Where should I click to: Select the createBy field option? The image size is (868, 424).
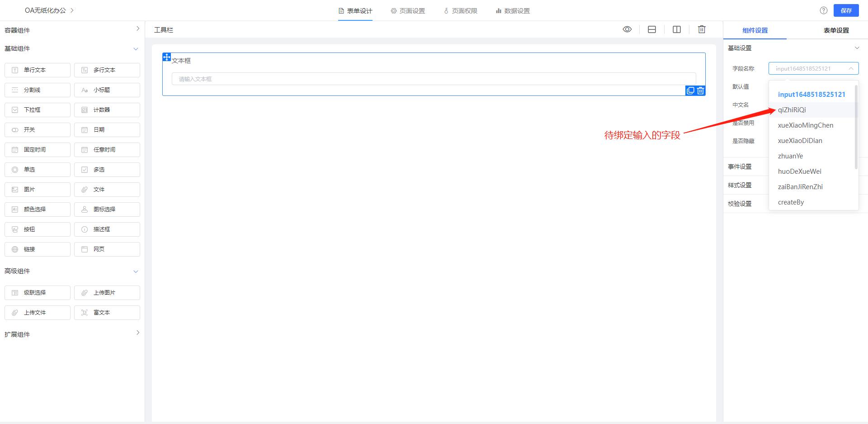point(811,202)
